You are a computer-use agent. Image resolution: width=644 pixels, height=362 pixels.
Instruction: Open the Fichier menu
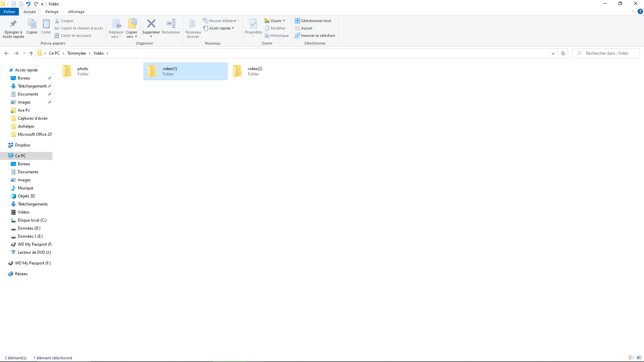(x=9, y=12)
